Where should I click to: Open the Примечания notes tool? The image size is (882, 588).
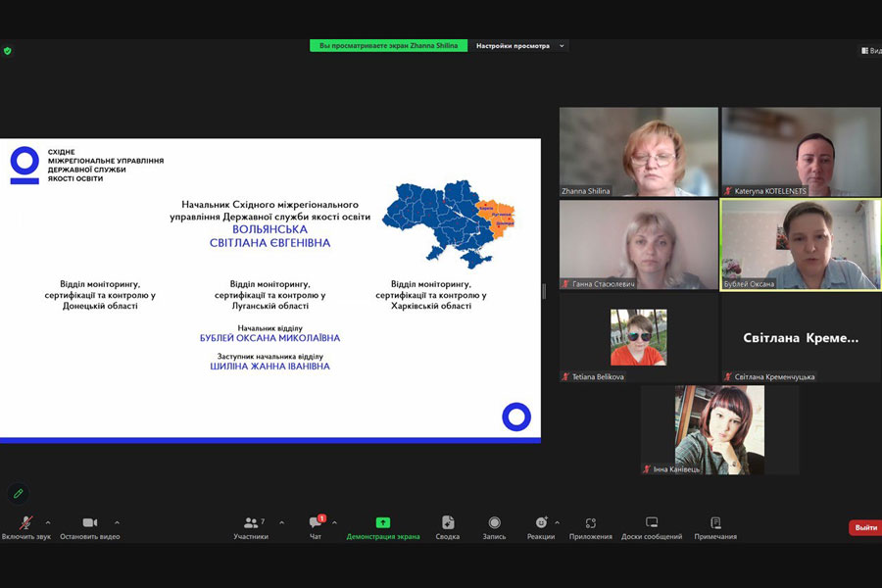click(715, 527)
